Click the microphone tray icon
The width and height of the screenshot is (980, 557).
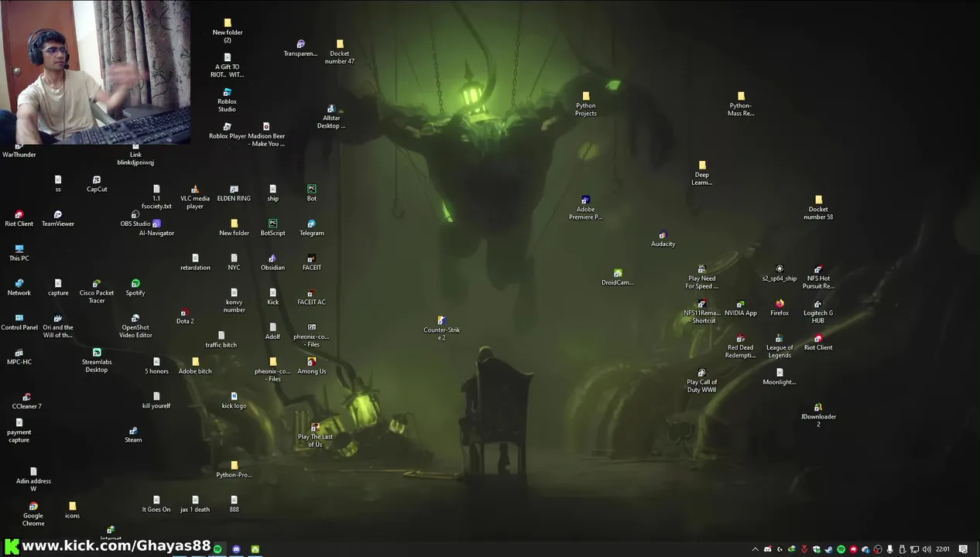pos(889,549)
